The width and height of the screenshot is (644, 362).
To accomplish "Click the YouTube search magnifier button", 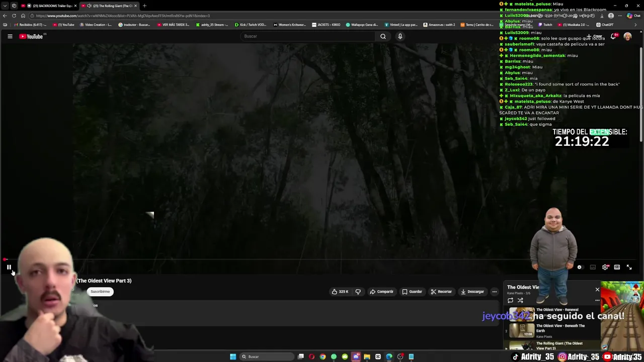I will tap(383, 36).
